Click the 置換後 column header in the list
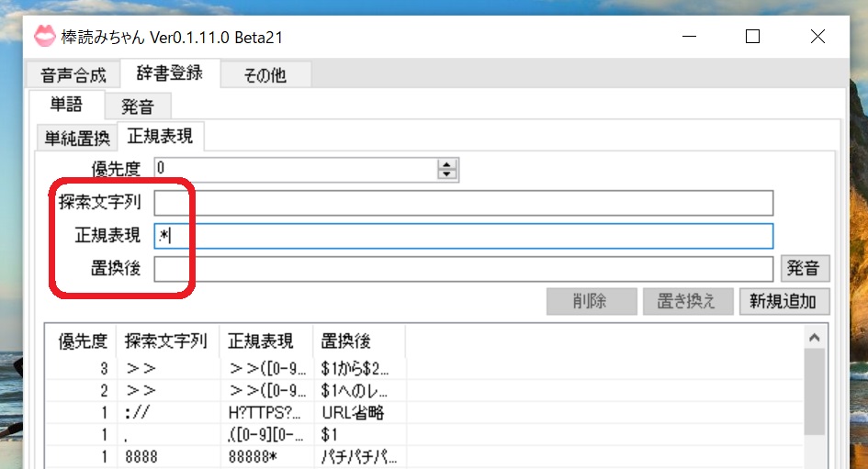 [359, 341]
